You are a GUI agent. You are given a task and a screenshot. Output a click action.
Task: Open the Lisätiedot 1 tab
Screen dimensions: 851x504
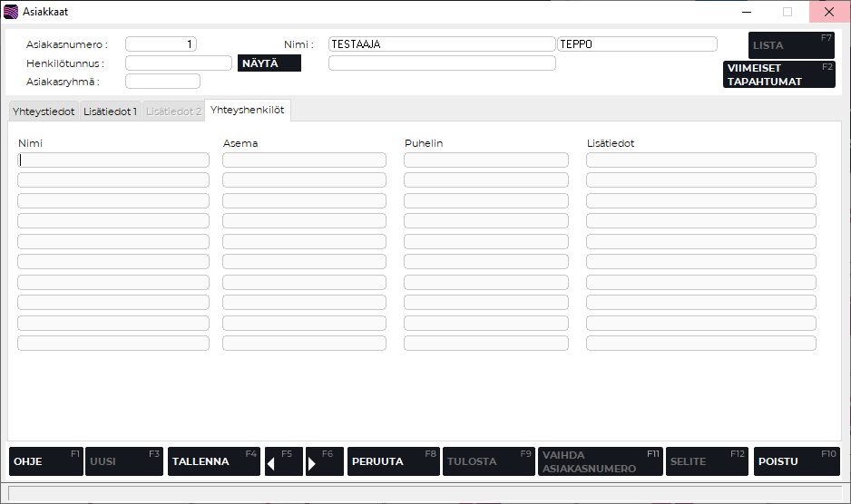[110, 111]
